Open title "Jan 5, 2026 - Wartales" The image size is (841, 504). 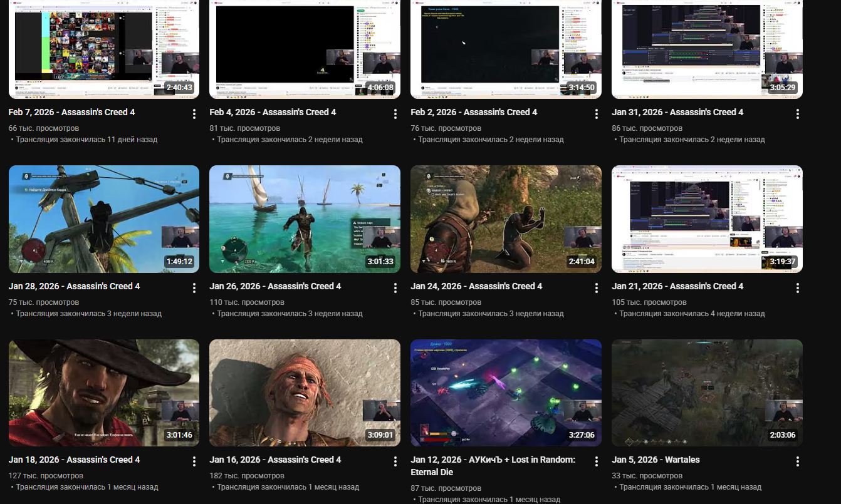click(x=656, y=460)
